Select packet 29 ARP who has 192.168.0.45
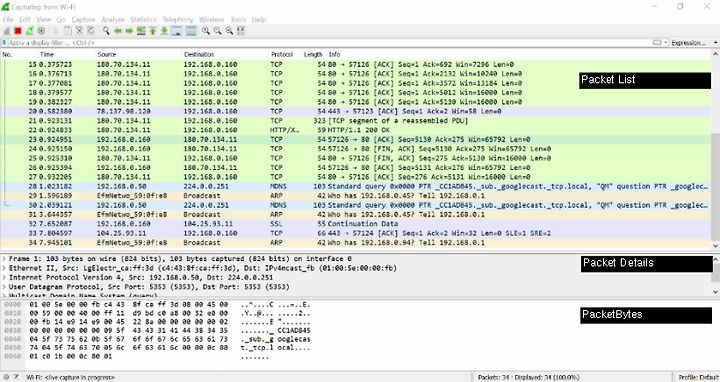 point(356,196)
